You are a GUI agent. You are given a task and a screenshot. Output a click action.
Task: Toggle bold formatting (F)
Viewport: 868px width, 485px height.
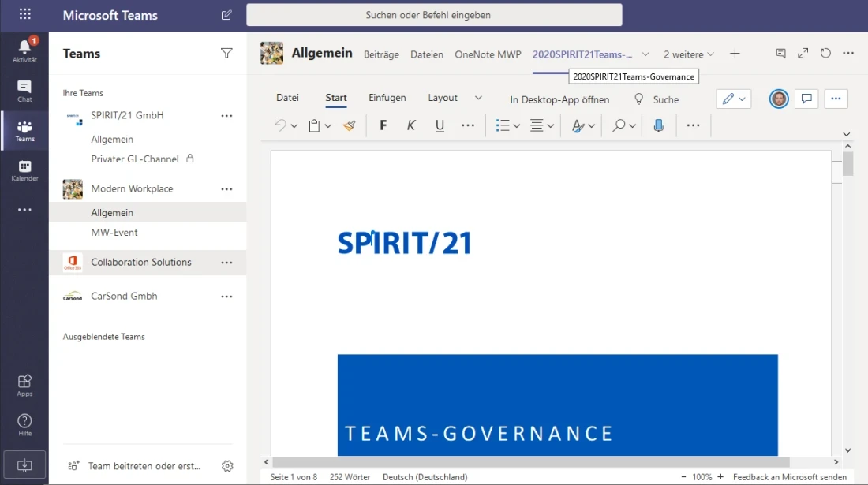(383, 125)
